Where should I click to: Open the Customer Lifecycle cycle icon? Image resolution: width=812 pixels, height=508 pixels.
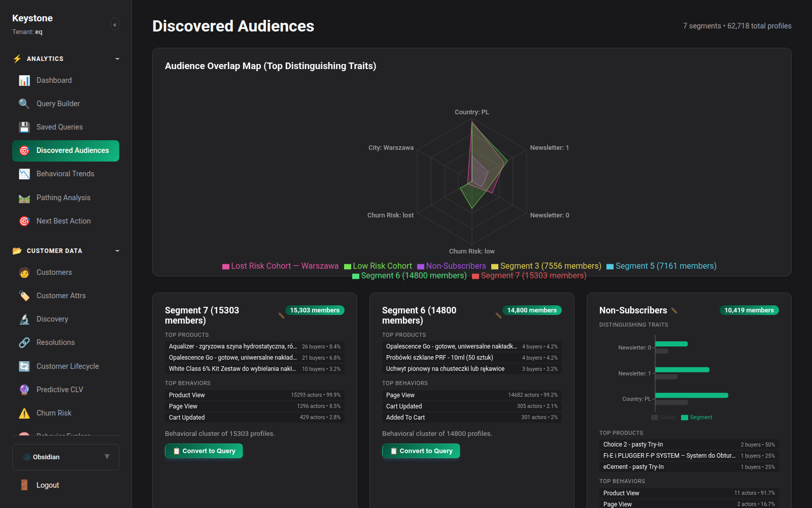[x=24, y=366]
